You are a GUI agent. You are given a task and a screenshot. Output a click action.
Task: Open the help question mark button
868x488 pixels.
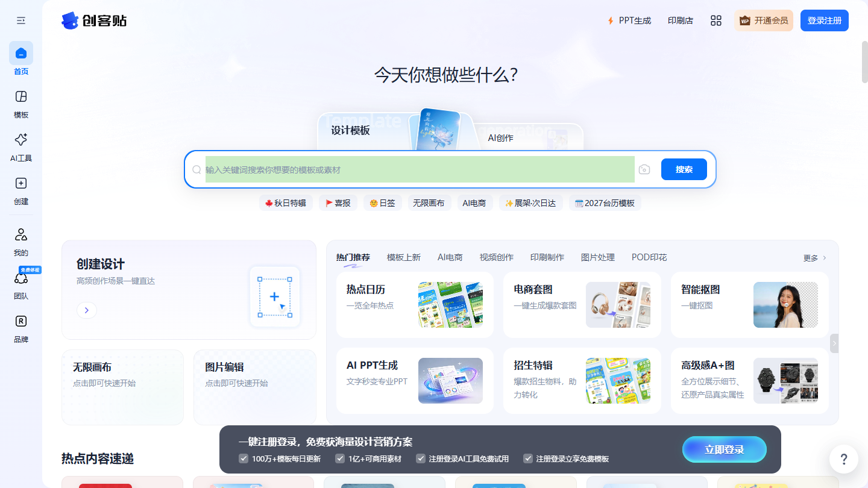tap(844, 459)
